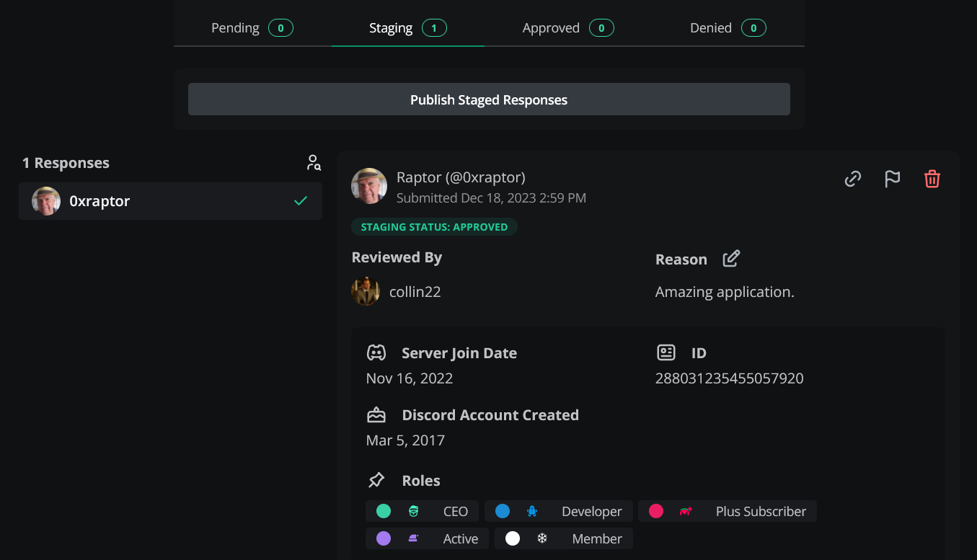Flag the 0xraptor response
Image resolution: width=977 pixels, height=560 pixels.
click(x=893, y=179)
